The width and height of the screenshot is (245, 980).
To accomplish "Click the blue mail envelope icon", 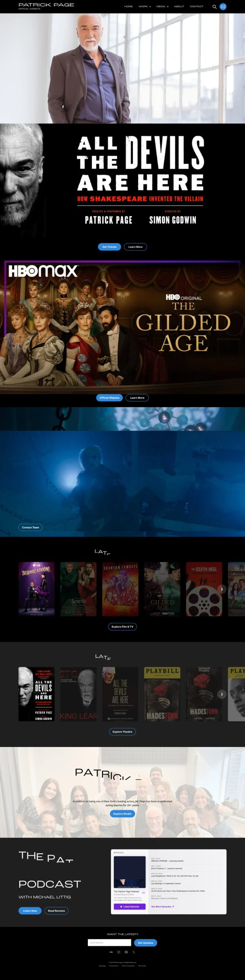I will (223, 6).
